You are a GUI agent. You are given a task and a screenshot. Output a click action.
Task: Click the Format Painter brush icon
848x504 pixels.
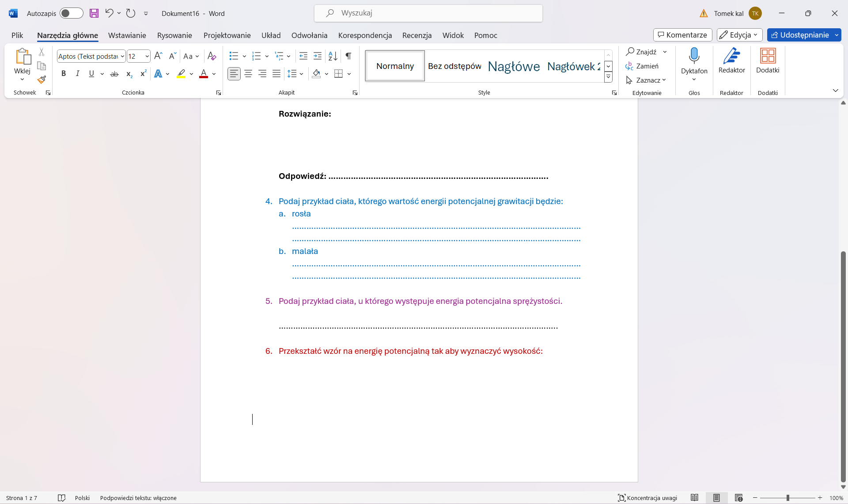[42, 80]
